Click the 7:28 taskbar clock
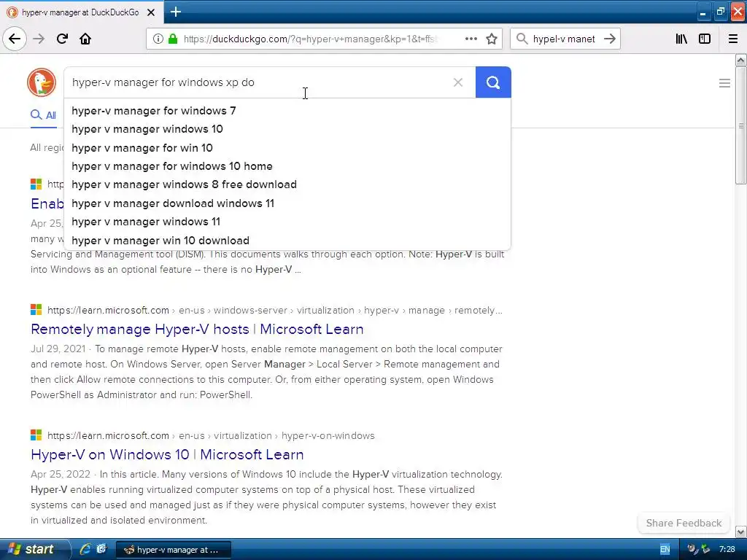Image resolution: width=747 pixels, height=560 pixels. (727, 550)
